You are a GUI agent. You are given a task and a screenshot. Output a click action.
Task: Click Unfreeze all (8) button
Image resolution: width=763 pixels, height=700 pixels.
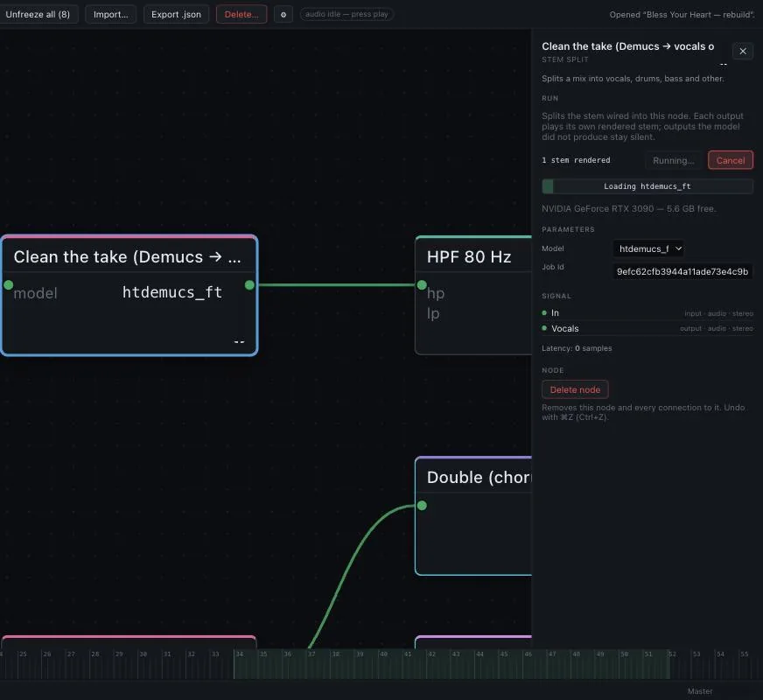point(38,15)
